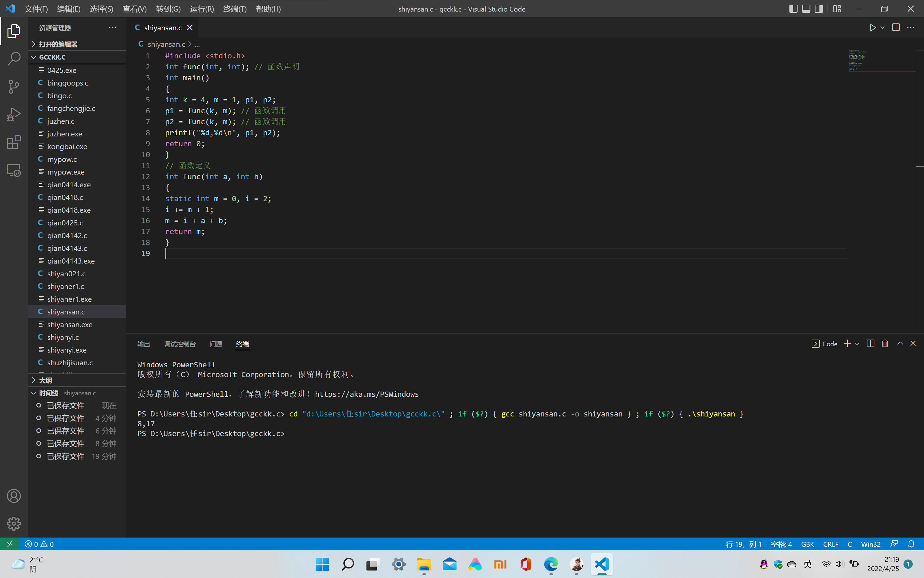Maximize the panel size with caret
Image resolution: width=924 pixels, height=578 pixels.
tap(900, 343)
